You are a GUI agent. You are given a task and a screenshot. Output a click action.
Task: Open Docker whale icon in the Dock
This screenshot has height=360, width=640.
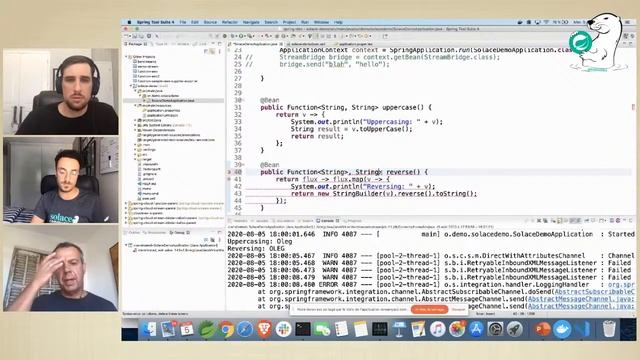[562, 329]
